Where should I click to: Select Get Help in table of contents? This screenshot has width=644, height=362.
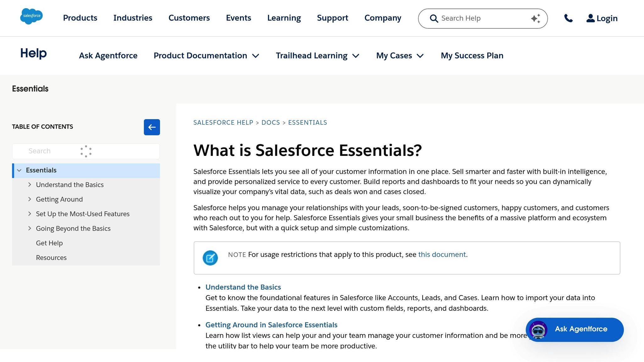[x=49, y=243]
